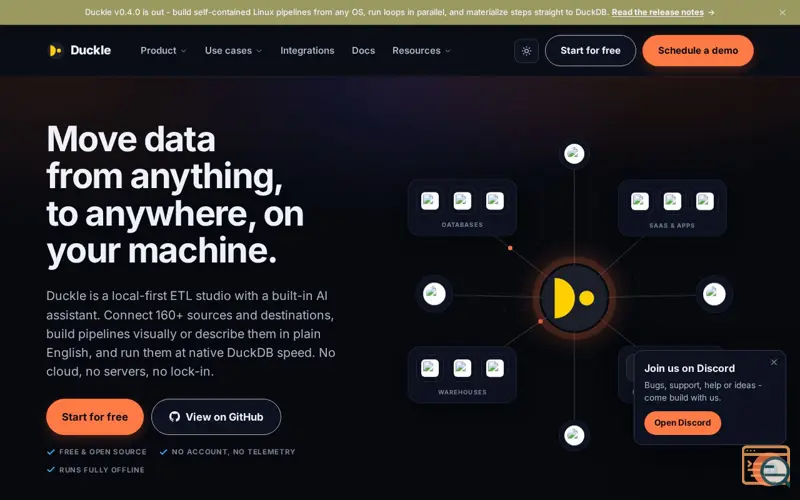The height and width of the screenshot is (500, 800).
Task: Click Schedule a demo button
Action: 697,51
